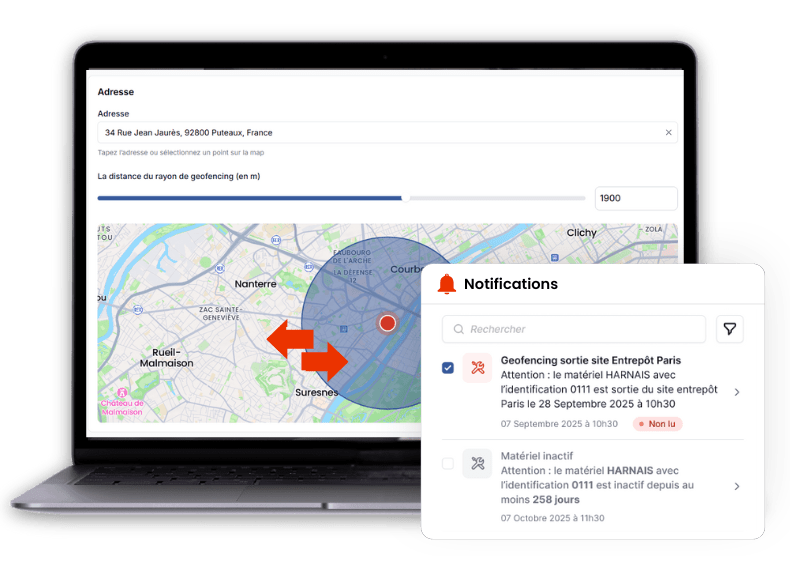Select the red equipment icon for Geofencing notification
The image size is (790, 564).
[x=477, y=368]
